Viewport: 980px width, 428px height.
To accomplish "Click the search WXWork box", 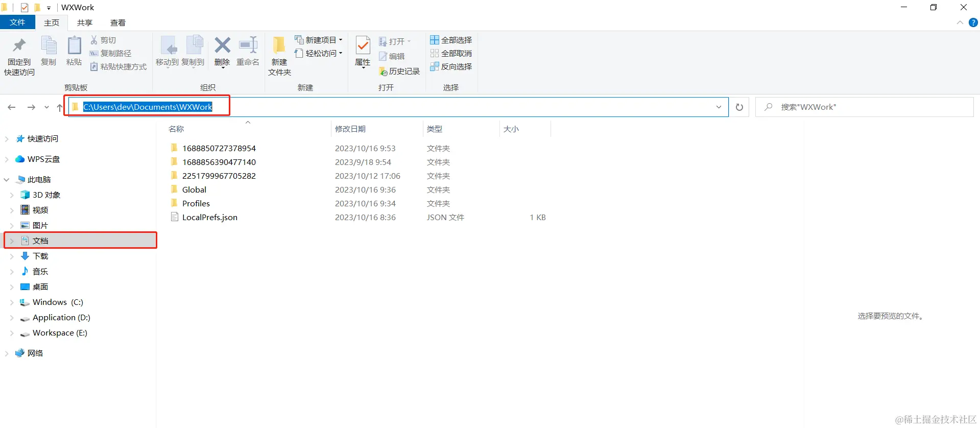I will 865,107.
